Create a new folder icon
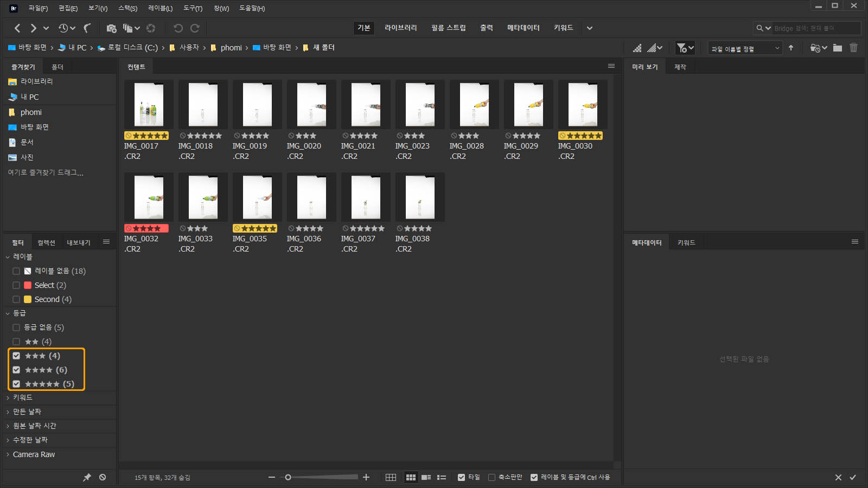Viewport: 868px width, 488px height. point(838,48)
